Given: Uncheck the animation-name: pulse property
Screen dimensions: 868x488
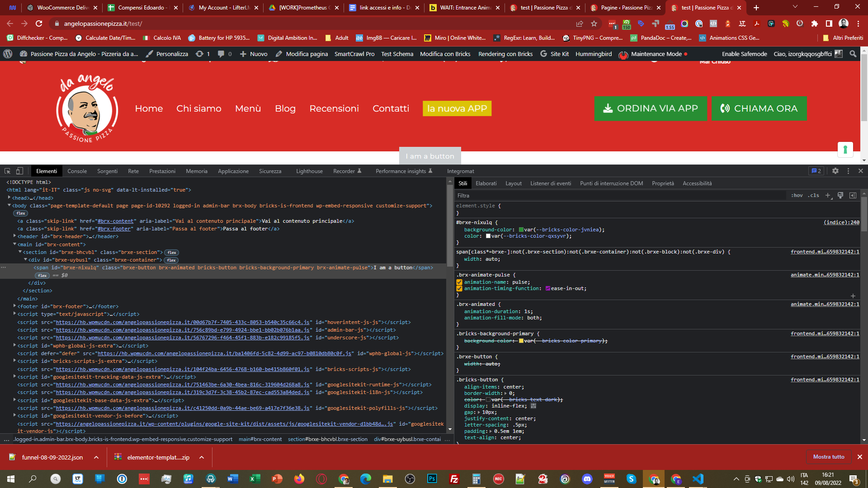Looking at the screenshot, I should coord(459,282).
